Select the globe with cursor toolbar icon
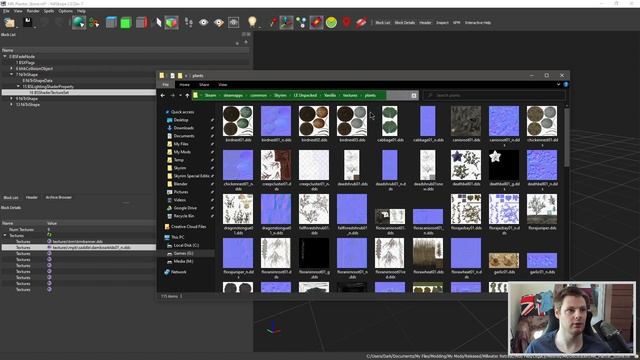 78,22
